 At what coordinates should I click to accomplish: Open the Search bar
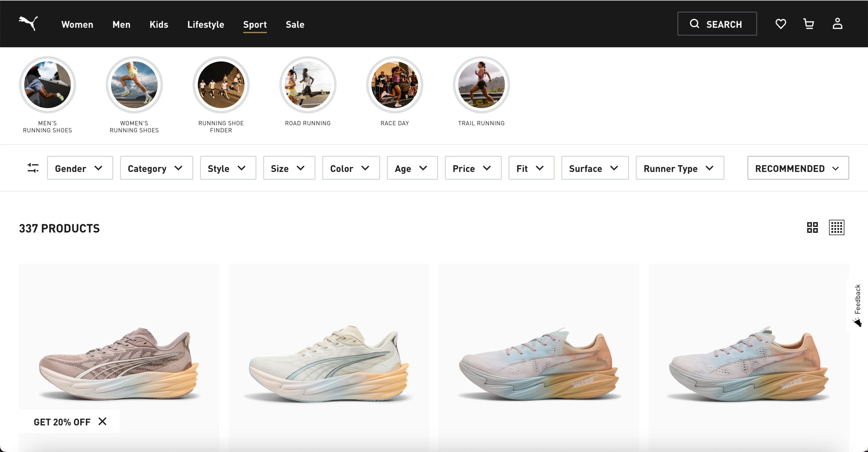716,23
